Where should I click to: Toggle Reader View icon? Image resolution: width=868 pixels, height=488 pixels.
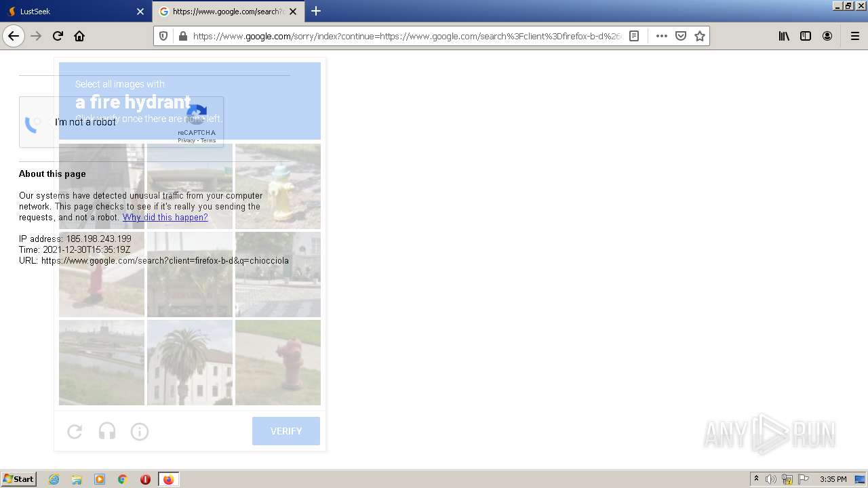click(x=634, y=36)
